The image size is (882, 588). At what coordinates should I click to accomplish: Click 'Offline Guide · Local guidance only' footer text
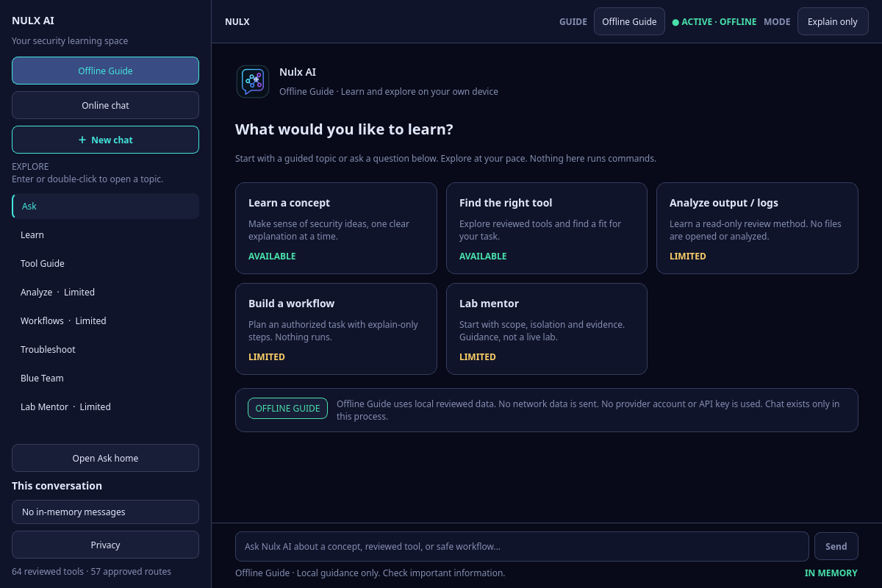point(370,573)
